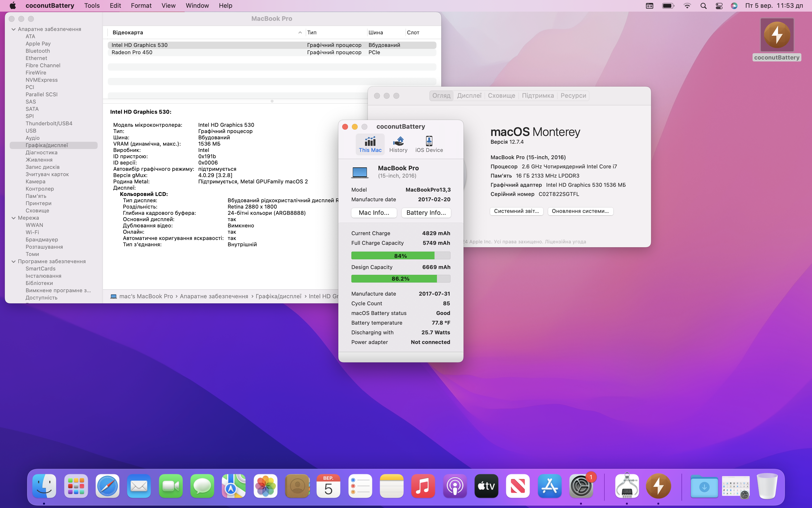The image size is (812, 508).
Task: Collapse the Програмне забезпечення section
Action: [14, 261]
